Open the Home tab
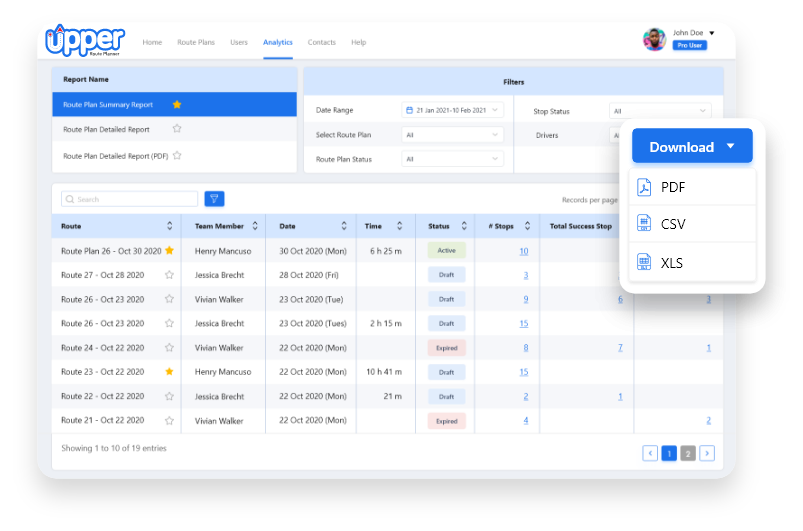Screen dimensions: 803x531 [x=152, y=43]
